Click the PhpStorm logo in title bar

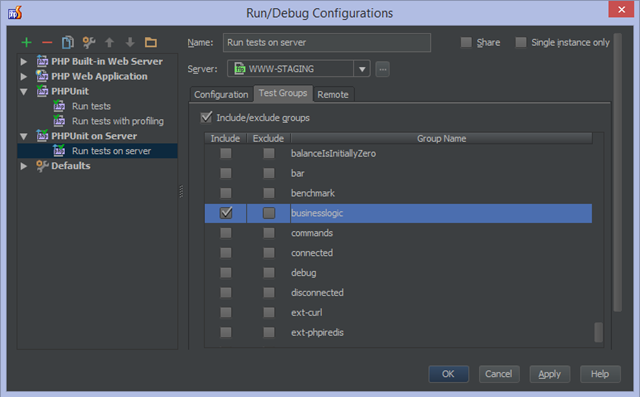click(15, 13)
